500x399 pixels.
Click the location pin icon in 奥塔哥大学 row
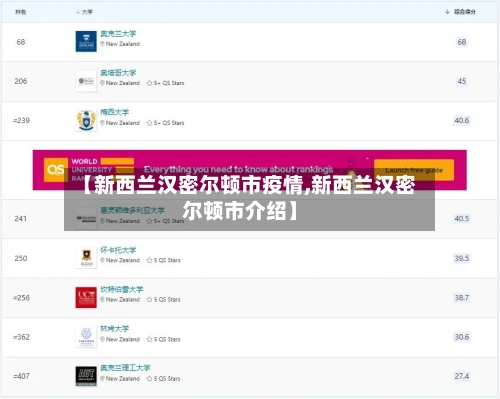click(103, 83)
